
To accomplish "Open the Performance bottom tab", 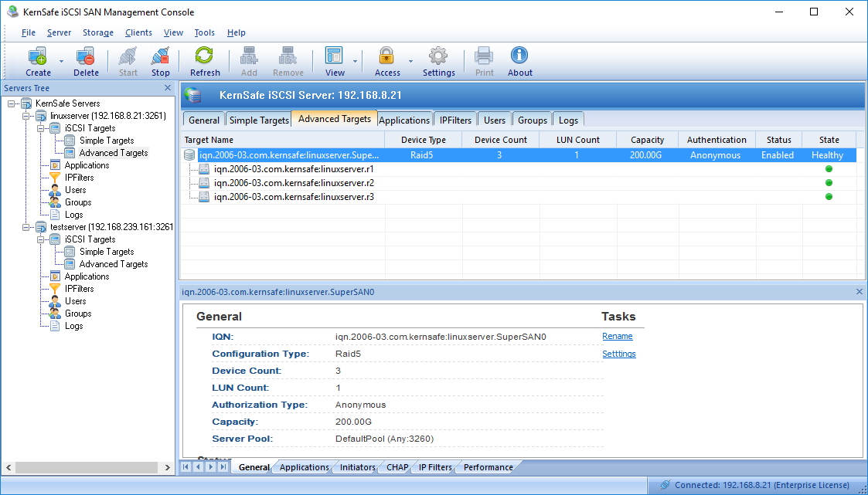I will (x=488, y=467).
